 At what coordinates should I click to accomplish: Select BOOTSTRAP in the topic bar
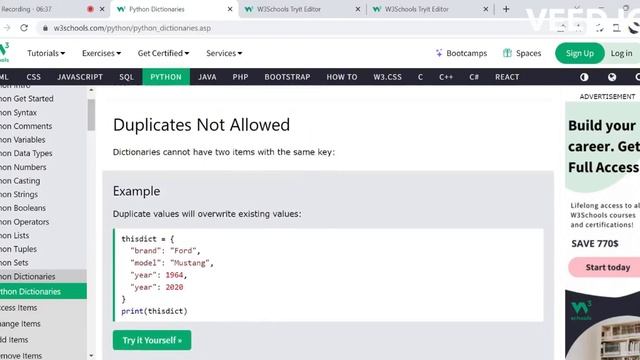coord(287,77)
